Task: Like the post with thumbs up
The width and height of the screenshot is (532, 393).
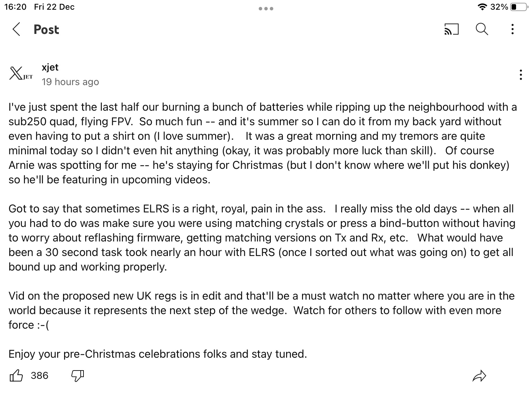Action: click(x=16, y=376)
